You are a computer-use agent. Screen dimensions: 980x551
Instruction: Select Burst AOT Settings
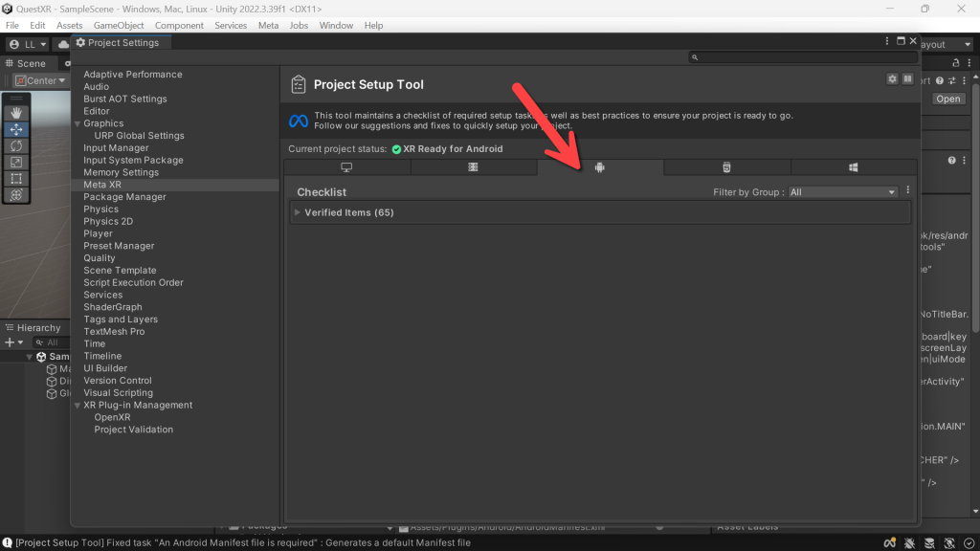tap(125, 99)
